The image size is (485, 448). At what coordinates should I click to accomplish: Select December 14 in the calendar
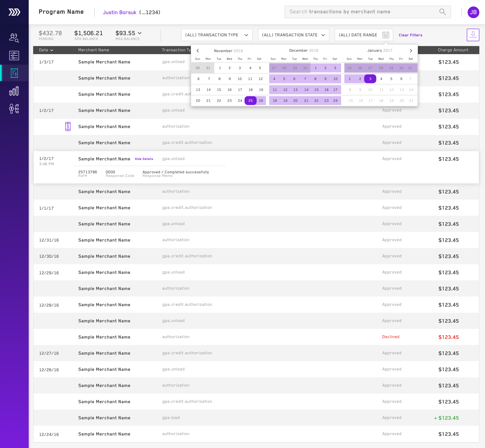coord(306,90)
